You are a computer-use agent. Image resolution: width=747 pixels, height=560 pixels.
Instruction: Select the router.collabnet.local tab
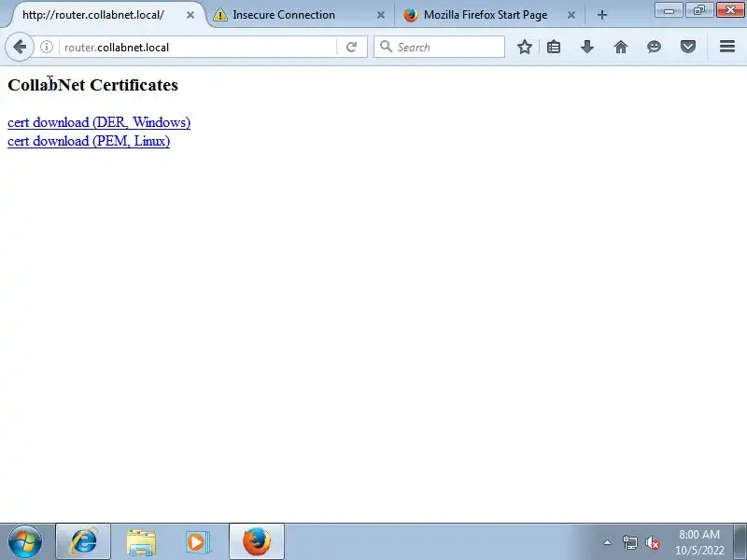pos(106,15)
